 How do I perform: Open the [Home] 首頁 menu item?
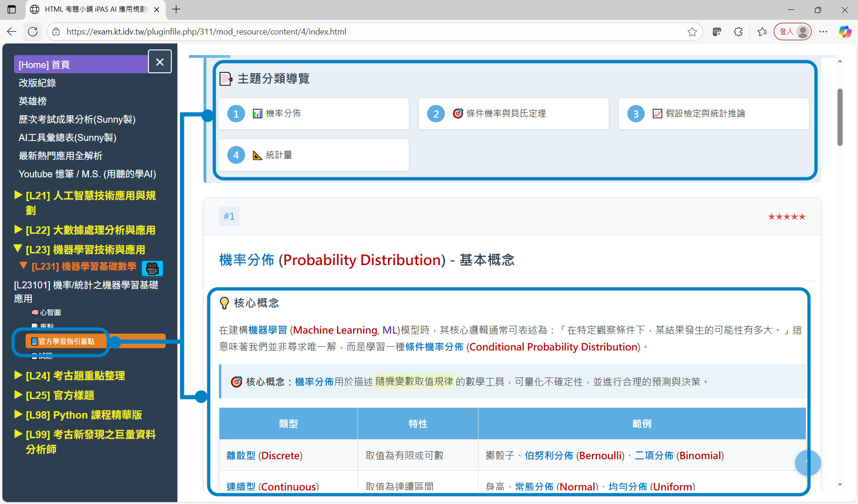pos(44,65)
